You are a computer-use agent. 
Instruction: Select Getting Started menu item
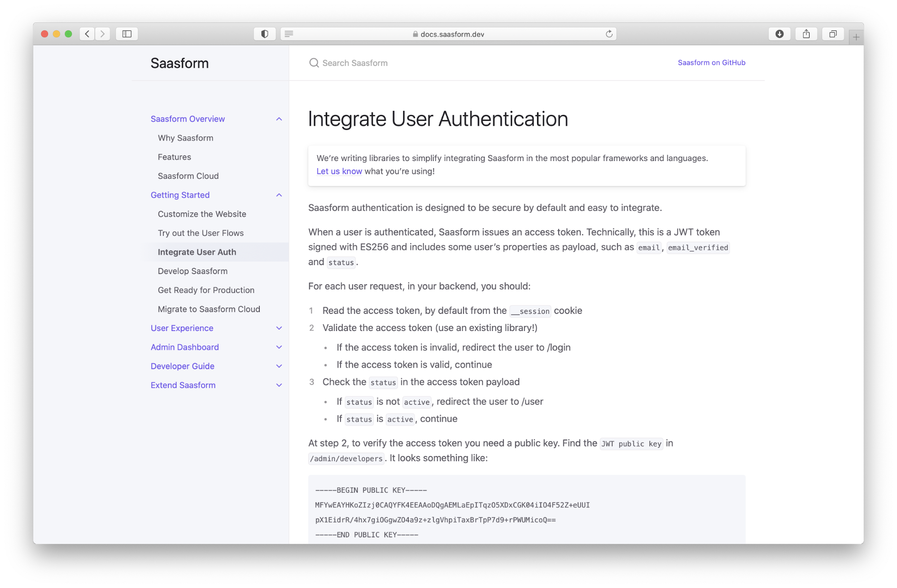pos(180,195)
